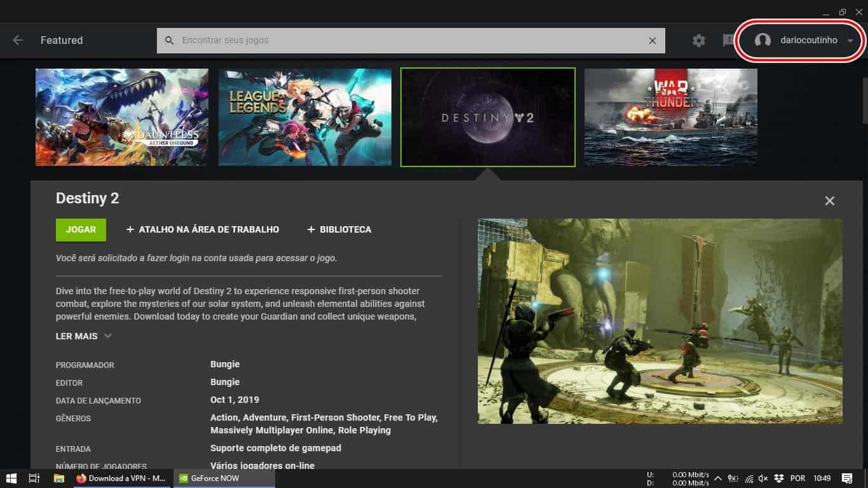Viewport: 868px width, 488px height.
Task: Click the 'DATA DE LANÇAMENTO' label
Action: tap(98, 401)
